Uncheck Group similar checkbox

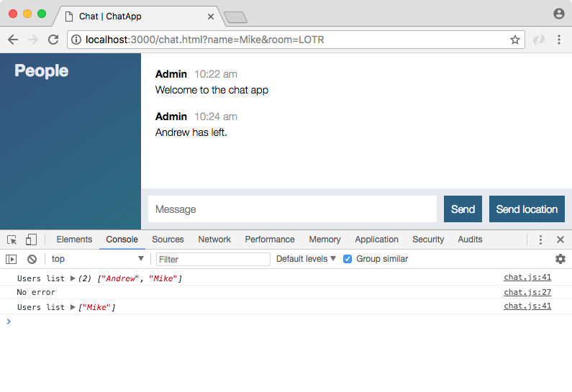coord(348,259)
